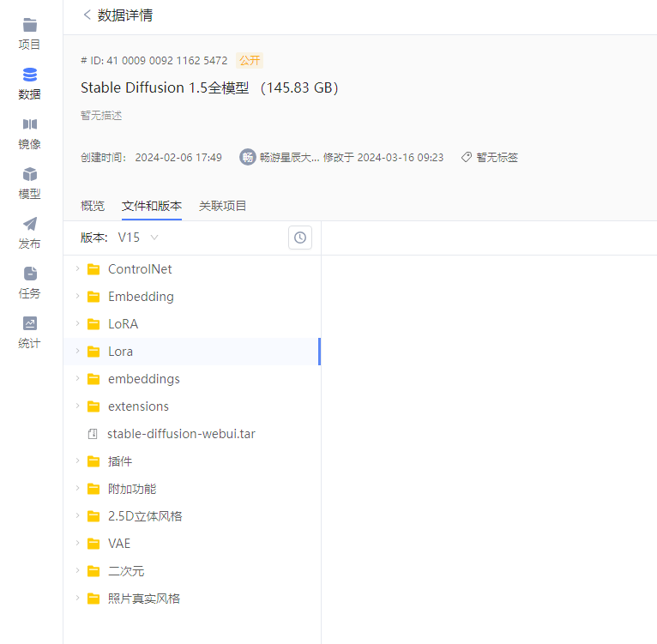Click the 公开 visibility badge
Image resolution: width=657 pixels, height=644 pixels.
(250, 61)
